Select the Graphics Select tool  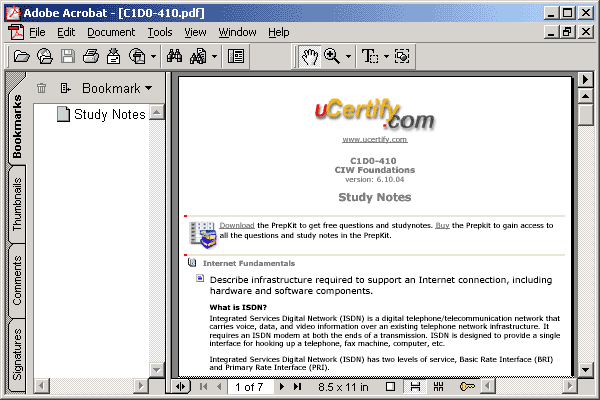point(402,57)
